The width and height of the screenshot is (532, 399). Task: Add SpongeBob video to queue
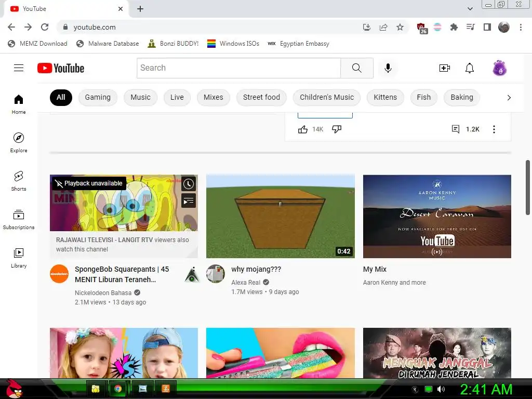coord(189,201)
